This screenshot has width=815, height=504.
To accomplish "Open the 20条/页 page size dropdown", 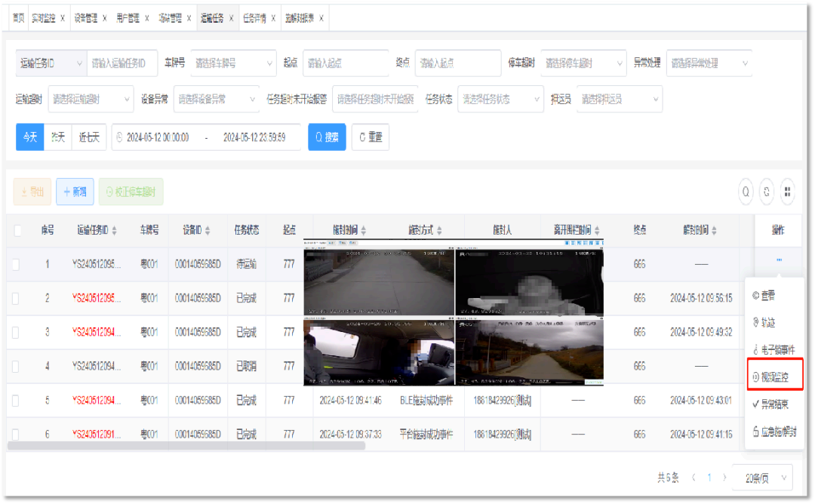I will pos(762,478).
